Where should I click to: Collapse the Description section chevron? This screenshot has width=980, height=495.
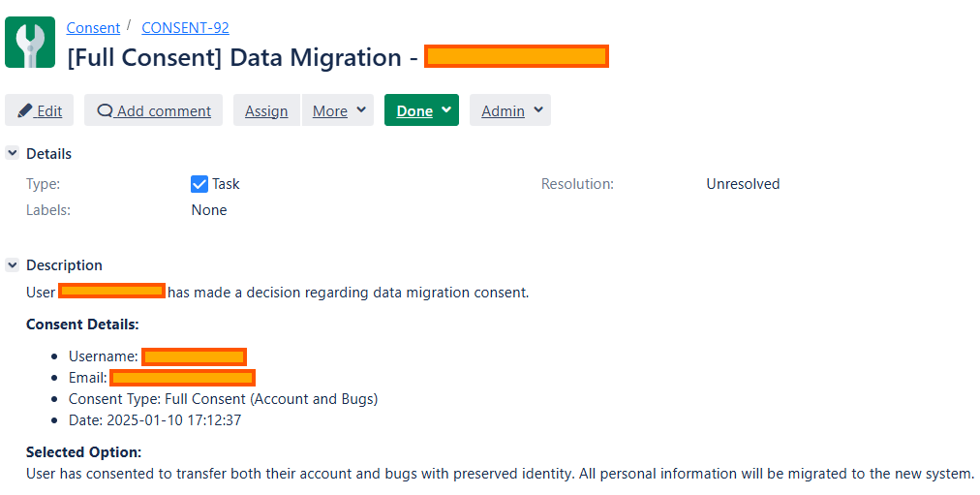pos(13,264)
